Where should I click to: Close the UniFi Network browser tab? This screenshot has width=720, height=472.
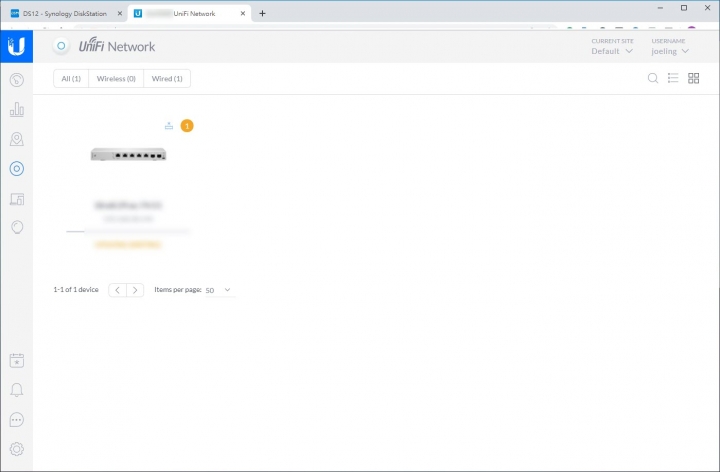243,14
